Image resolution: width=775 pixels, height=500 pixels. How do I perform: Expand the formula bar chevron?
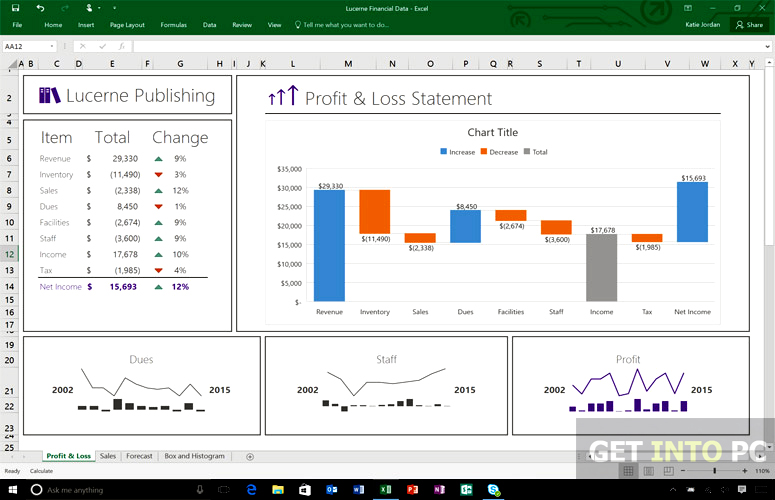click(768, 46)
